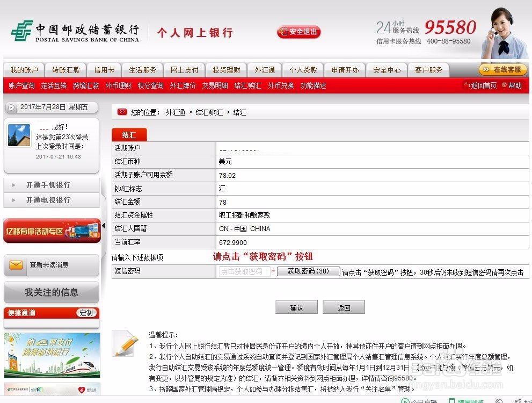Viewport: 532px width, 403px height.
Task: Click the envelope icon beside 查看未读消息
Action: [16, 264]
